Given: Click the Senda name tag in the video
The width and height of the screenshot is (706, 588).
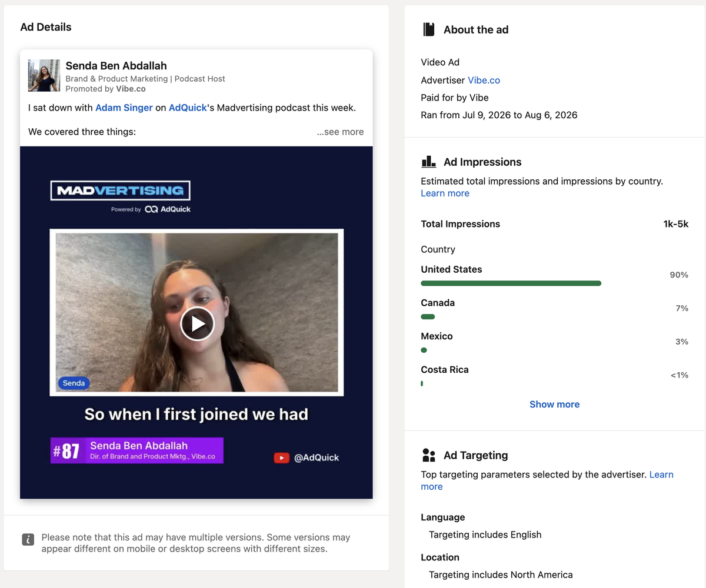Looking at the screenshot, I should click(74, 383).
